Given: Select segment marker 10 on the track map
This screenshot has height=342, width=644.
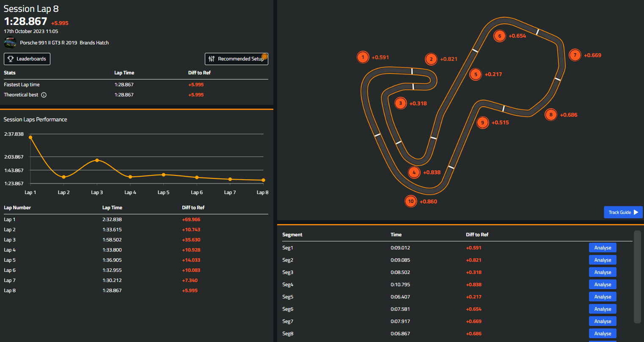Looking at the screenshot, I should click(x=410, y=201).
